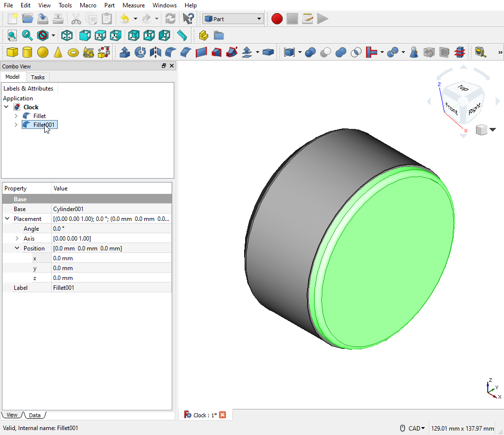The width and height of the screenshot is (504, 435).
Task: Expand the Axis property
Action: [x=17, y=238]
